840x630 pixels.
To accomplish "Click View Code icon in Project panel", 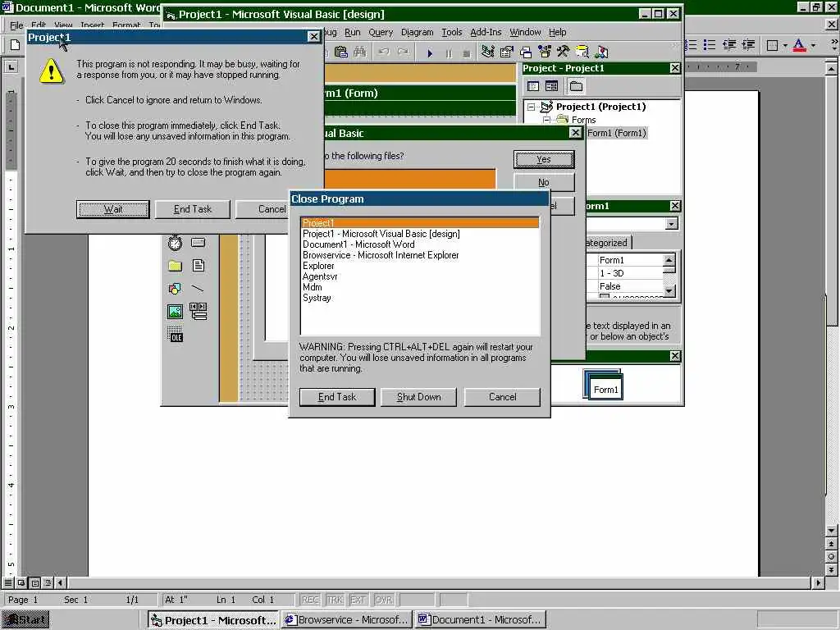I will [533, 86].
